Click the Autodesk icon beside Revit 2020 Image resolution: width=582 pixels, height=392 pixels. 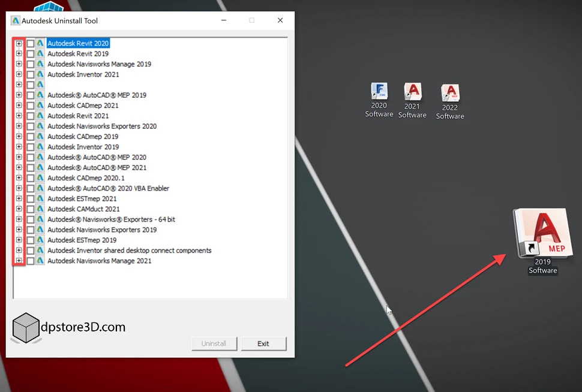40,43
